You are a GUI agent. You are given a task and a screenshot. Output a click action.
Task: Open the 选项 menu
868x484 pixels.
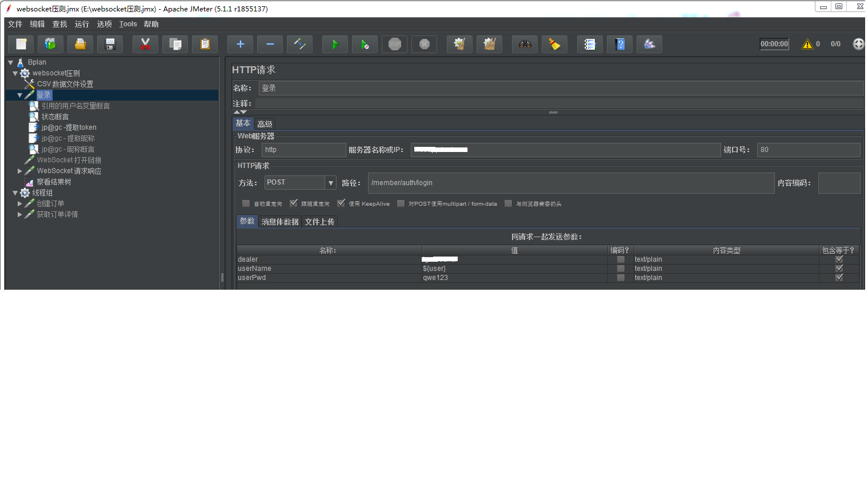coord(104,24)
